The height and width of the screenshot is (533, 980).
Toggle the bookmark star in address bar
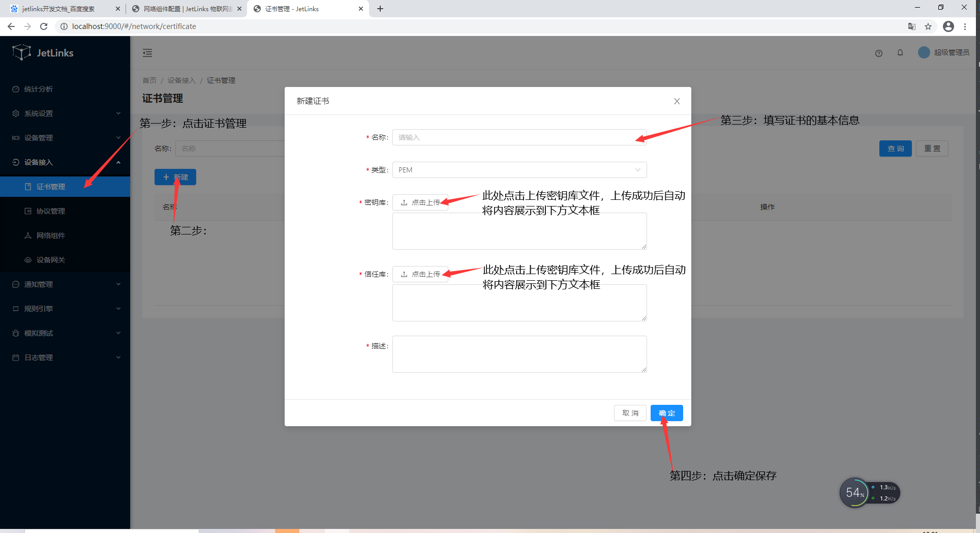928,26
